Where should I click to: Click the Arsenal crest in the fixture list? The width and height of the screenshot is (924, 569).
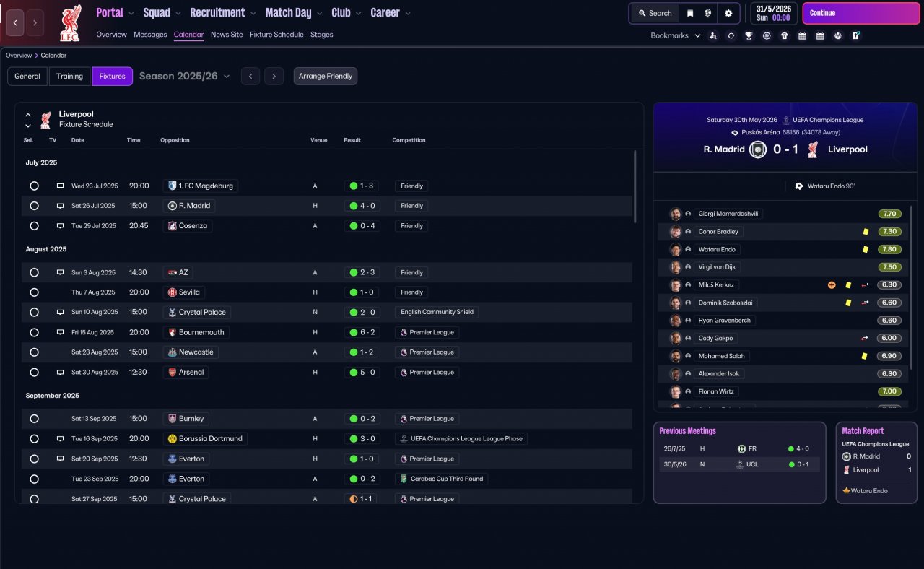point(172,373)
